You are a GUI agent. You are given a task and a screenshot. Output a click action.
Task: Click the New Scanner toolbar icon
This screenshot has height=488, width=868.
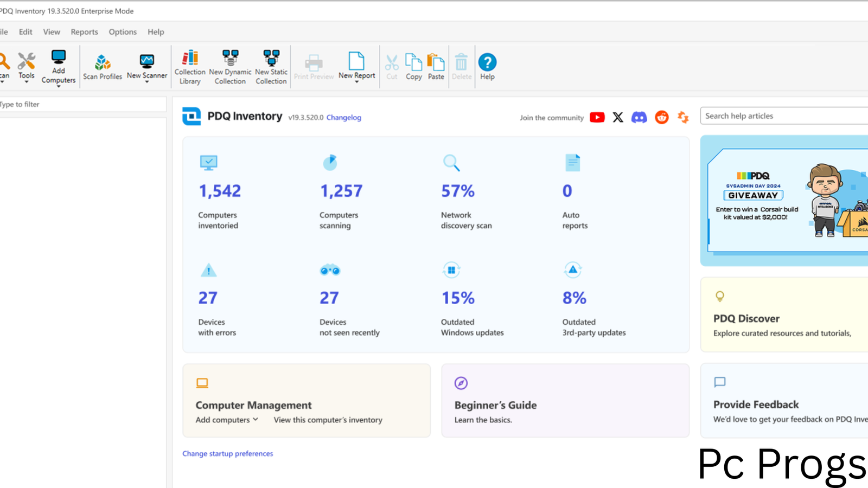[x=146, y=60]
